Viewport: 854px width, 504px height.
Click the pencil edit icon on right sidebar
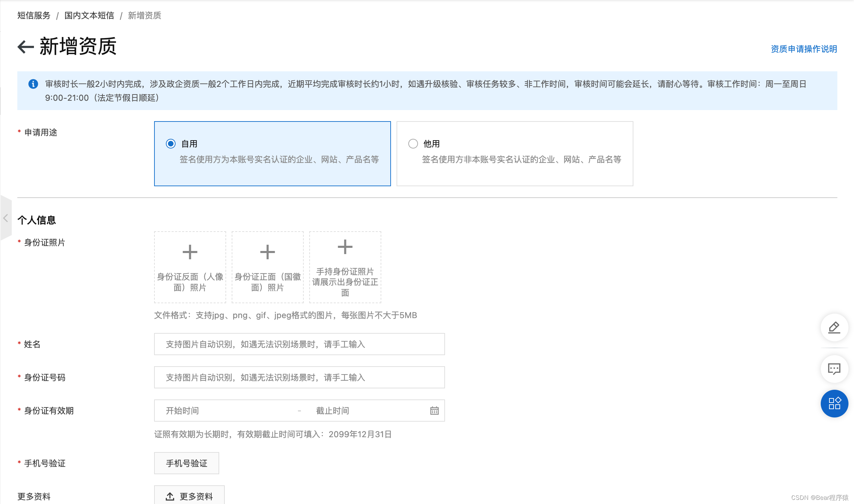(834, 327)
